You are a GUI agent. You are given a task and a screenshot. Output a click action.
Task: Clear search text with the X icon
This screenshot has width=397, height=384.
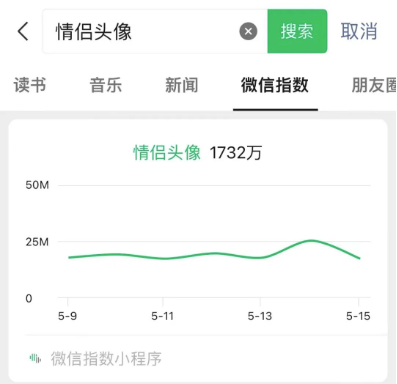[x=248, y=31]
